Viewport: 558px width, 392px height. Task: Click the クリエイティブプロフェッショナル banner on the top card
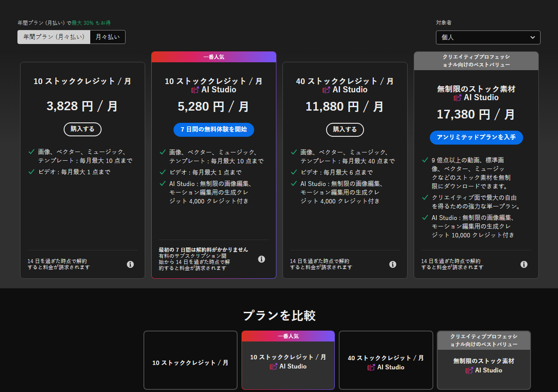476,61
